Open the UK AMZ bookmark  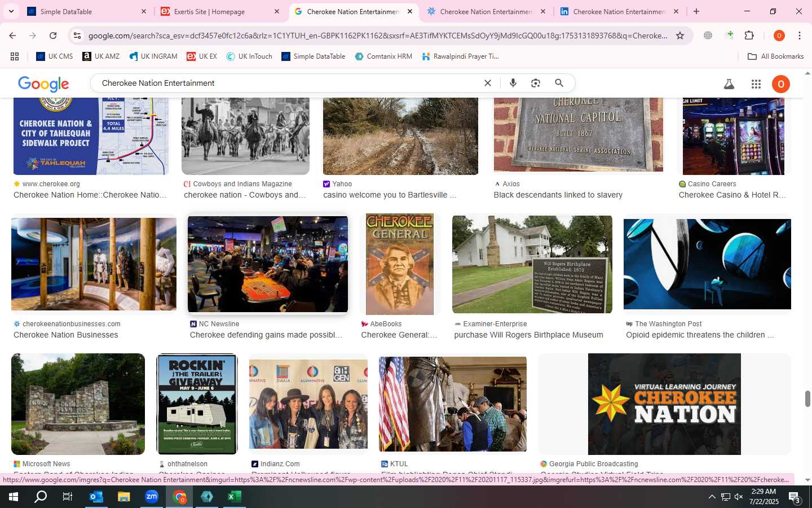pos(101,56)
